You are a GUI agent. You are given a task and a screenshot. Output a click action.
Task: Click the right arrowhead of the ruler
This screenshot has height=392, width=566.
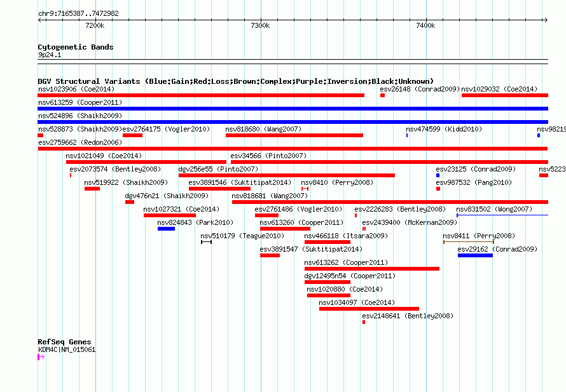546,20
